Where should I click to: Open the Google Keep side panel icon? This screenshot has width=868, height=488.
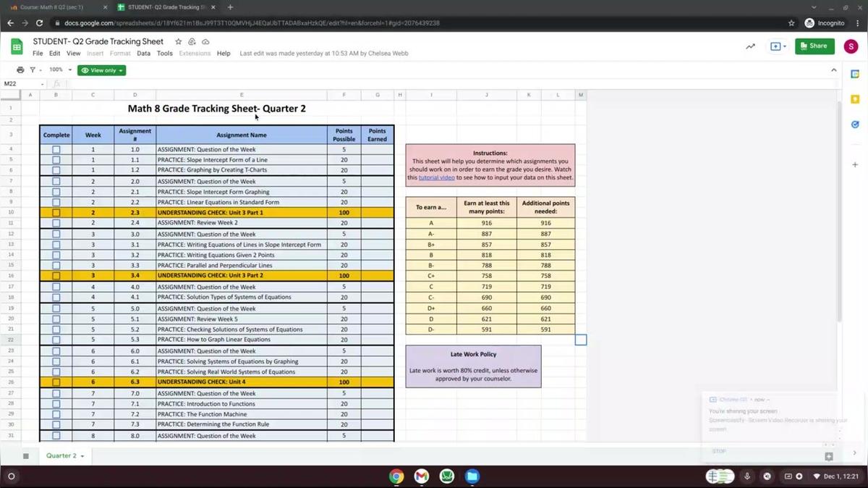[855, 99]
